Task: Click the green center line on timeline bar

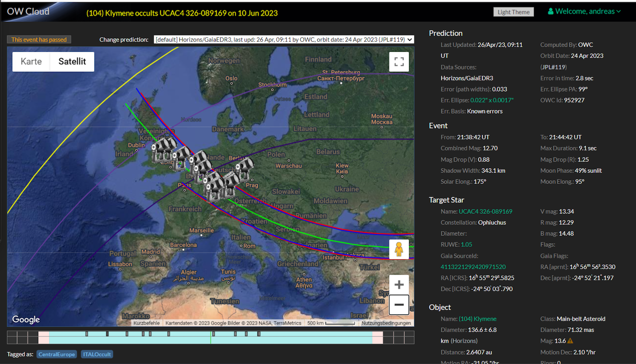Action: (x=211, y=337)
